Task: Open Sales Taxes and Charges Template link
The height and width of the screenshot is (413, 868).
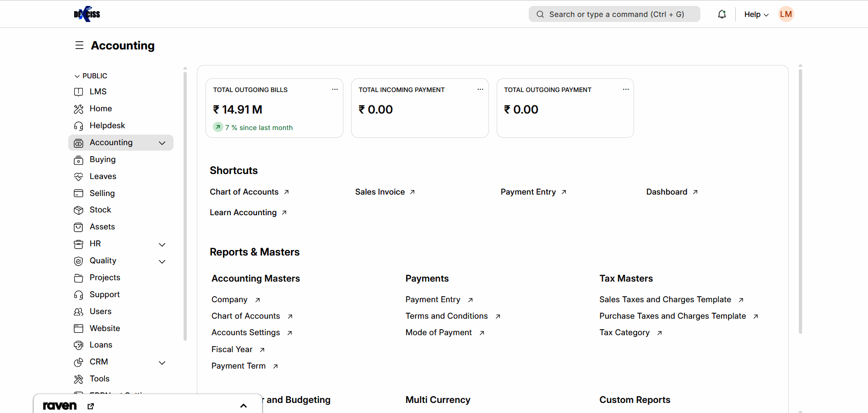Action: pyautogui.click(x=665, y=299)
